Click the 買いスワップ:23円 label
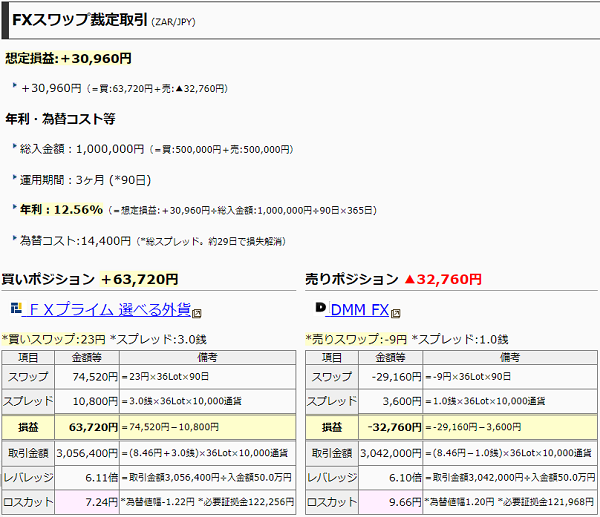Image resolution: width=600 pixels, height=517 pixels. [x=54, y=339]
